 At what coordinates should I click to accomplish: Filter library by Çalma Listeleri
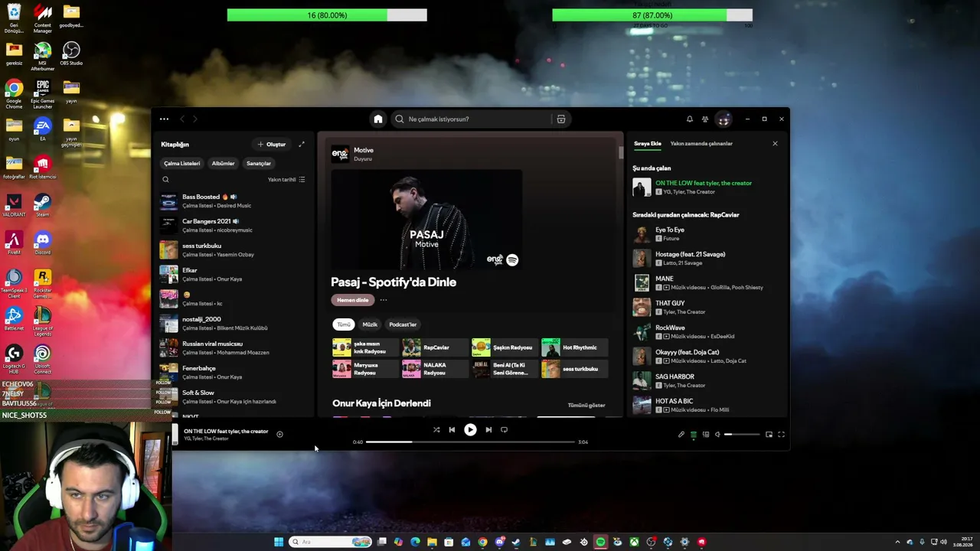point(181,163)
